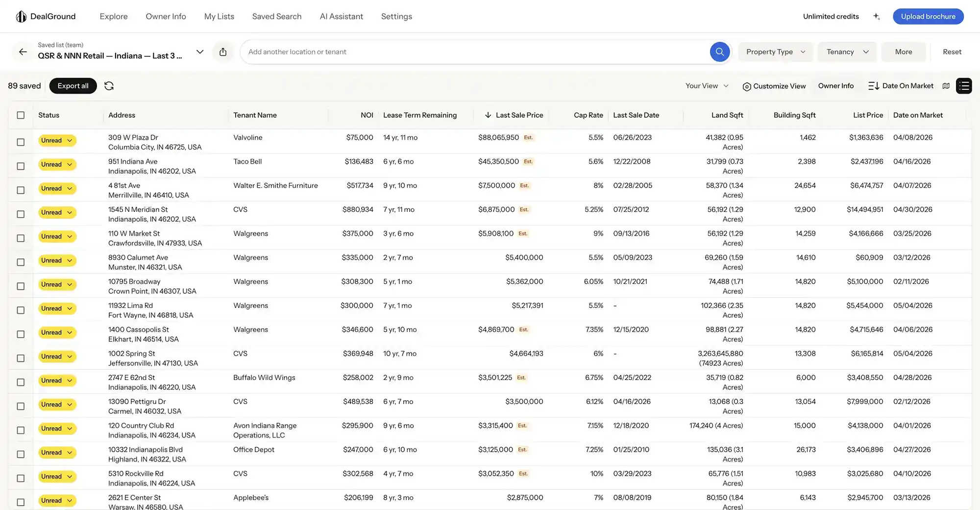Open the Property Type filter dropdown

pos(775,52)
